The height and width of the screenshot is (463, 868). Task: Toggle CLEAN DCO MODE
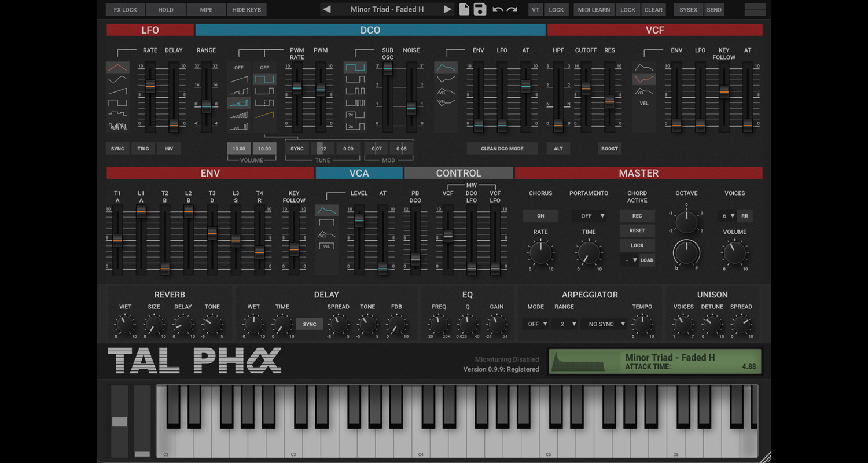[502, 149]
